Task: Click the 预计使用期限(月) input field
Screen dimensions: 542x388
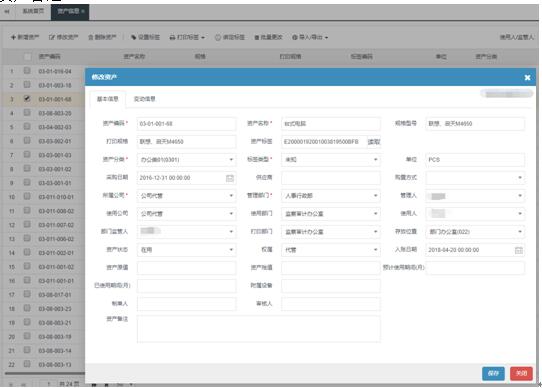Action: tap(475, 268)
